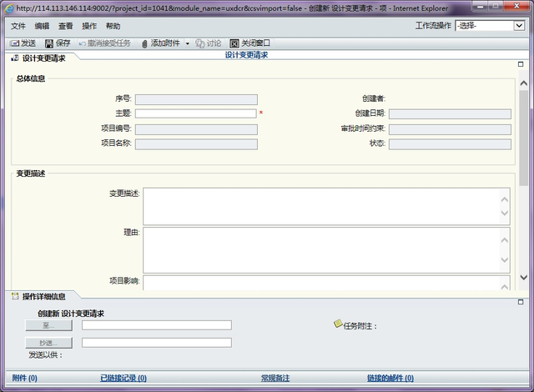Click the Discuss (讨论) speech bubble icon
This screenshot has width=534, height=392.
pos(199,43)
